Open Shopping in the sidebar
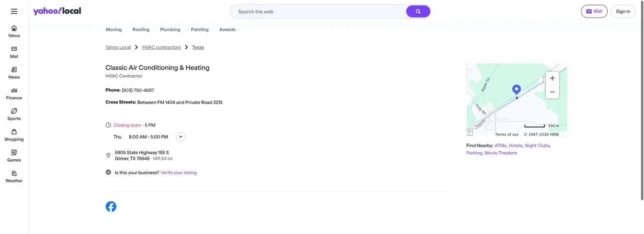644x234 pixels. [14, 135]
